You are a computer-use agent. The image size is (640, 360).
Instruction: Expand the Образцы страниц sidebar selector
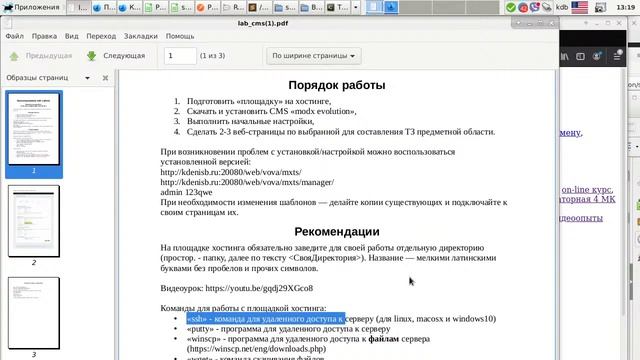pyautogui.click(x=87, y=78)
